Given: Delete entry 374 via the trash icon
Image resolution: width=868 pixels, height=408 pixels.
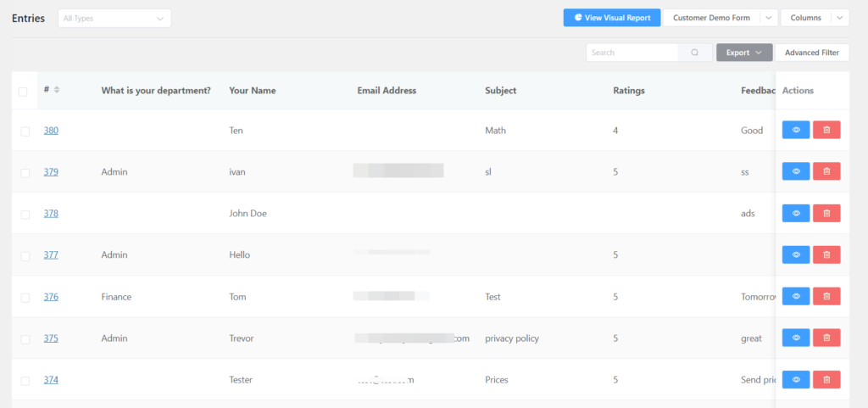Looking at the screenshot, I should coord(826,379).
